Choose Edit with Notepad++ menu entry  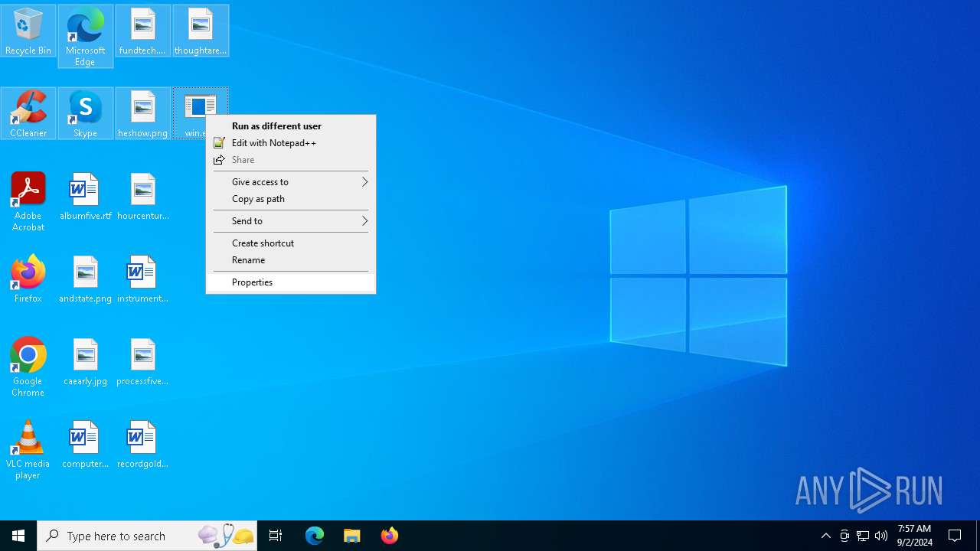coord(291,143)
